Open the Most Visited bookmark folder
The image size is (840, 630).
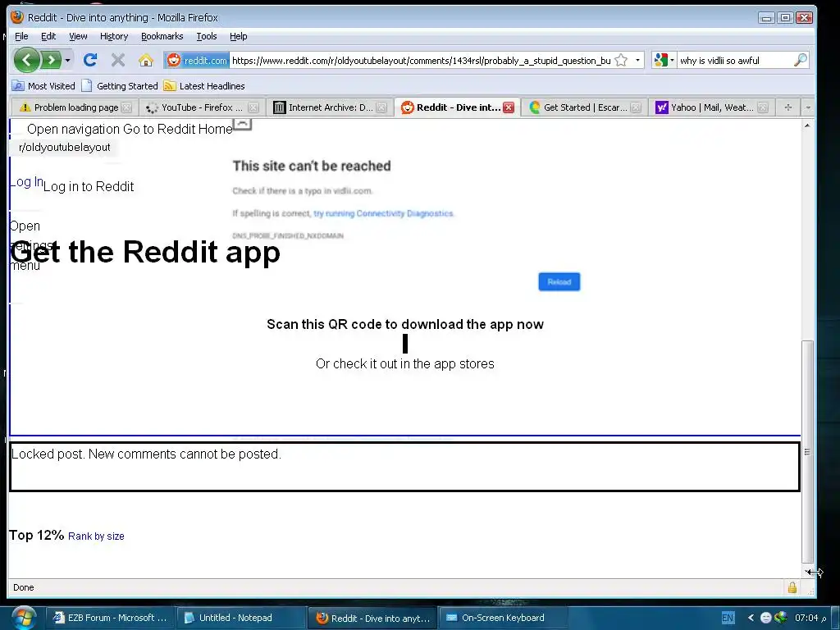pos(43,85)
